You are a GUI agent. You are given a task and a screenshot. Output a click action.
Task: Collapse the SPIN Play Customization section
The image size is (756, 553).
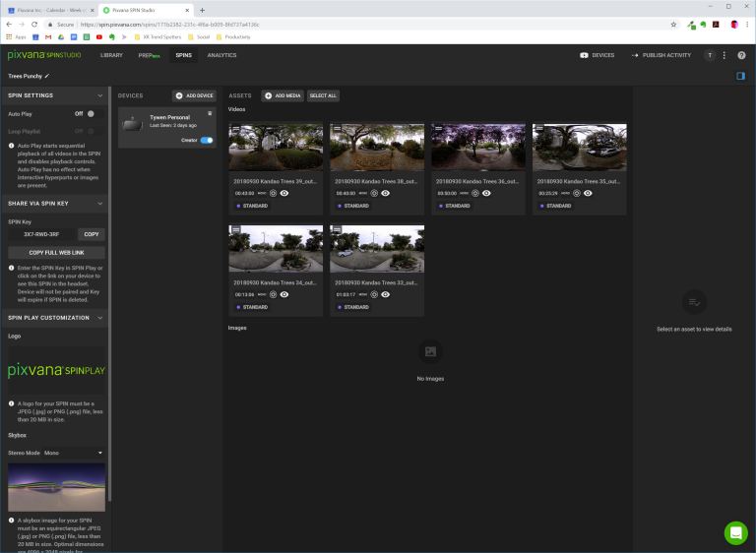[x=99, y=318]
